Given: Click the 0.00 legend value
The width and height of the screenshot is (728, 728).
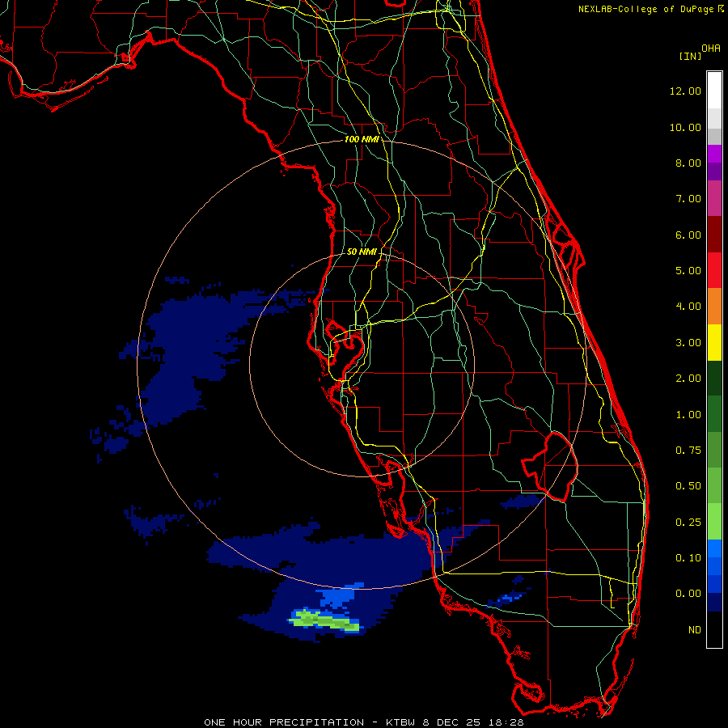Looking at the screenshot, I should [688, 594].
